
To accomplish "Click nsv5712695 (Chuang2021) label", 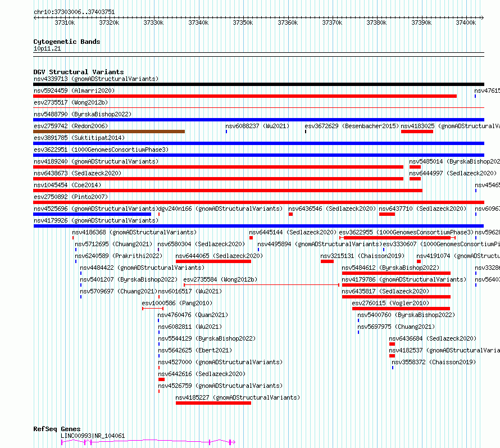I will [x=113, y=244].
